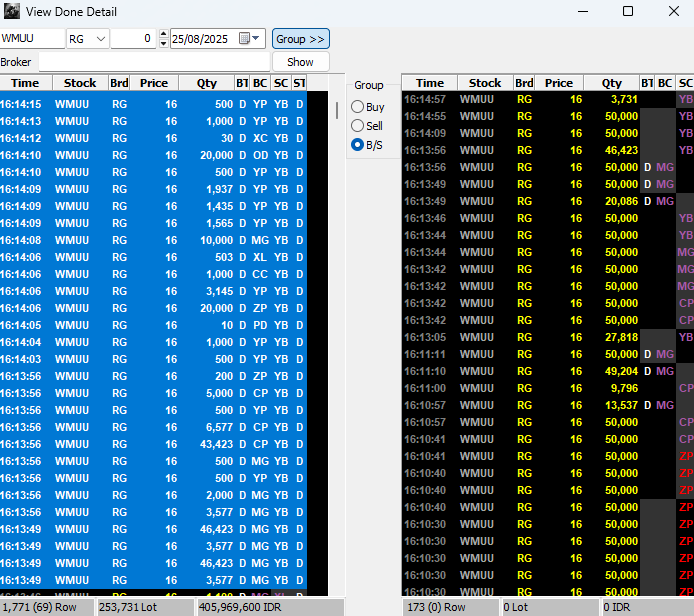694x616 pixels.
Task: Select the Sell group radio button
Action: [x=357, y=126]
